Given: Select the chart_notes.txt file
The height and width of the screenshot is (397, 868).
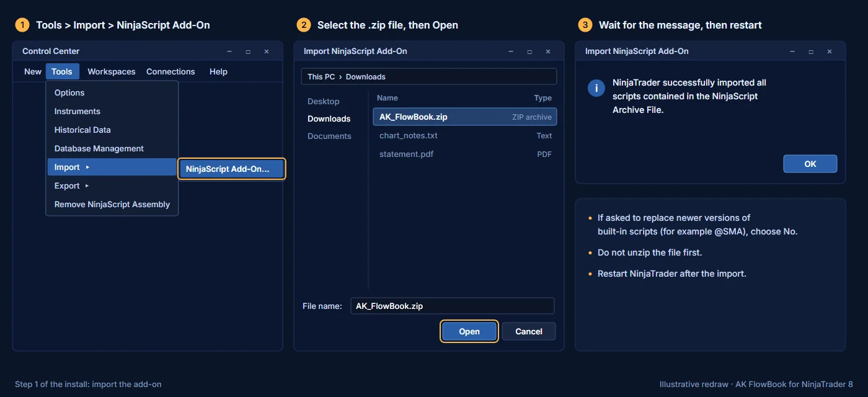Looking at the screenshot, I should [x=465, y=135].
